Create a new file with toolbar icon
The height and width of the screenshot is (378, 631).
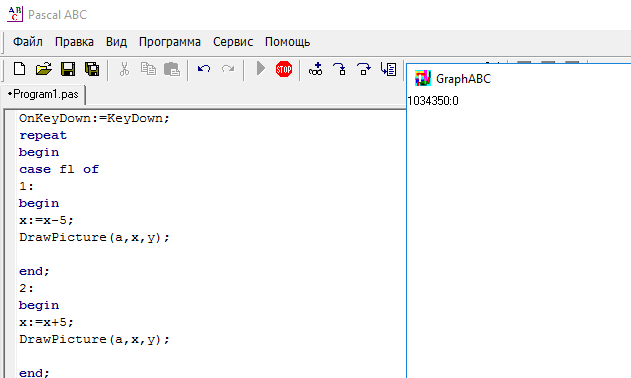pyautogui.click(x=19, y=69)
